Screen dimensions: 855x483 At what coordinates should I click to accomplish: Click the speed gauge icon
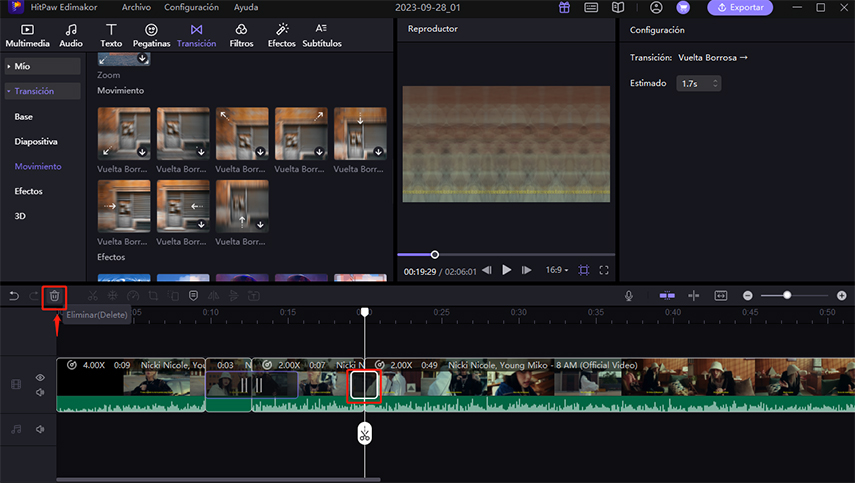pos(133,296)
